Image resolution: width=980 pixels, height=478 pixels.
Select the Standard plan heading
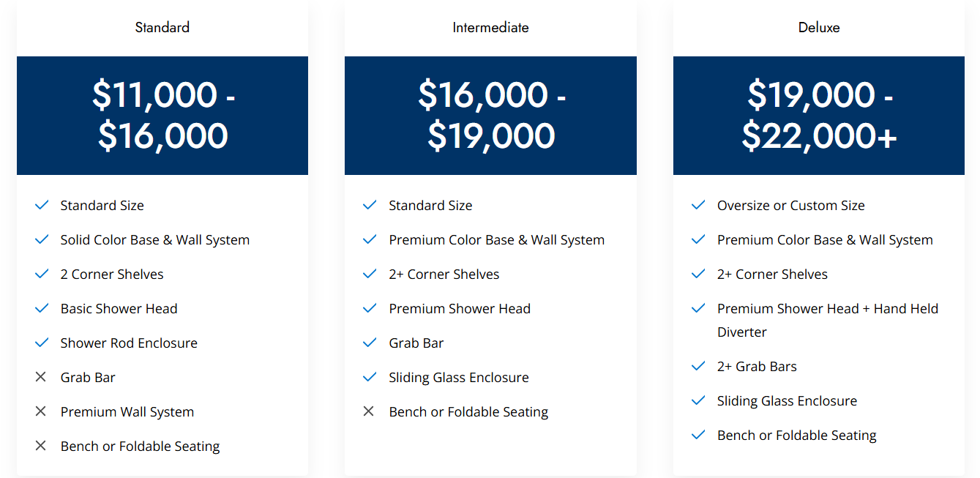click(162, 28)
